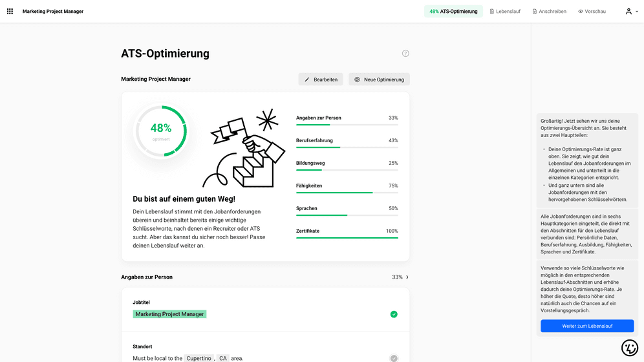The width and height of the screenshot is (644, 362).
Task: Click the Standort label
Action: click(x=142, y=346)
